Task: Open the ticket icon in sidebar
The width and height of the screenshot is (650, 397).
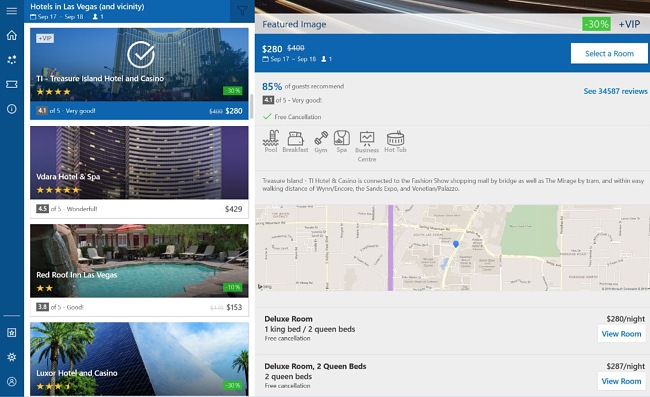Action: tap(12, 85)
